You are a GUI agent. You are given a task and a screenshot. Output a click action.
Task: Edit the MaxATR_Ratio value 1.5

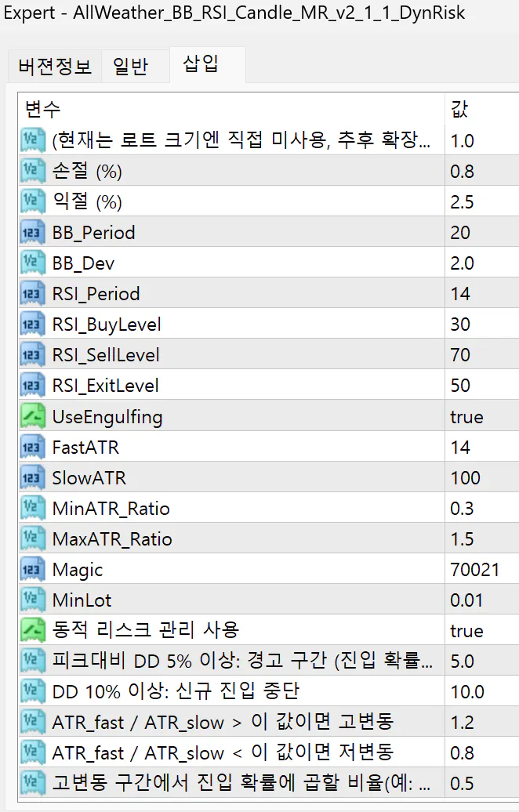tap(462, 538)
